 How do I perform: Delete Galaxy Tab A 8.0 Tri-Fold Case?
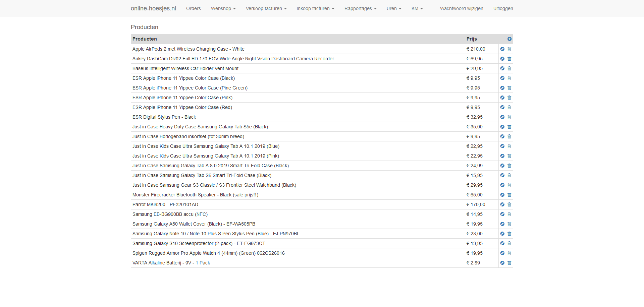509,166
